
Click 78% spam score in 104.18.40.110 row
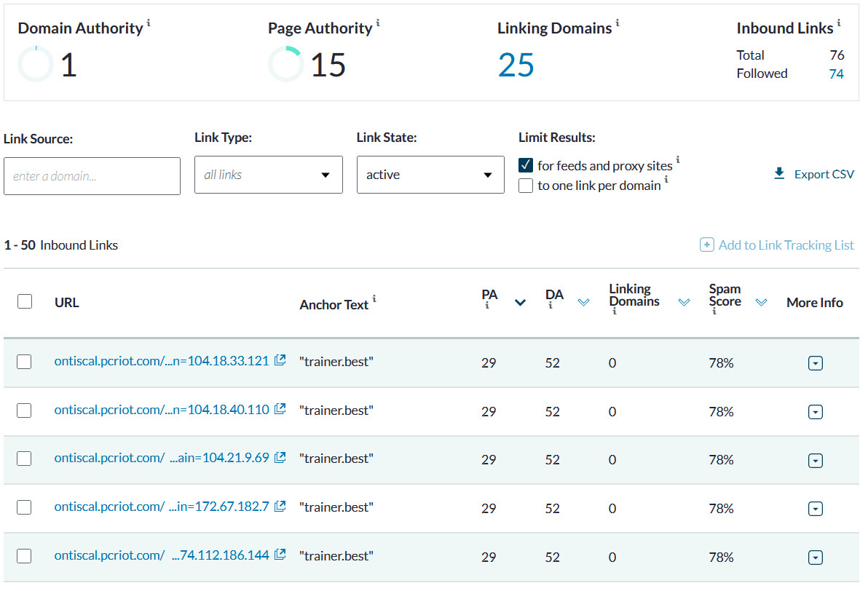tap(721, 412)
